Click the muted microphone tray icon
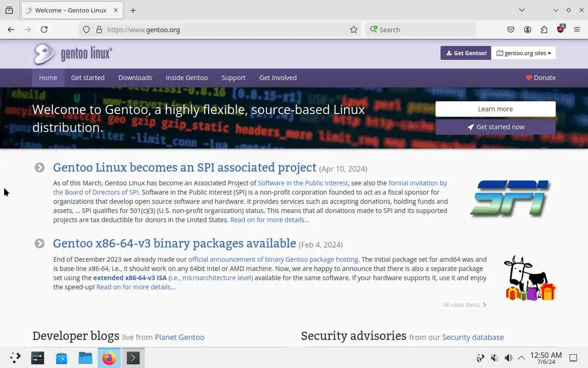The width and height of the screenshot is (588, 368). [494, 358]
